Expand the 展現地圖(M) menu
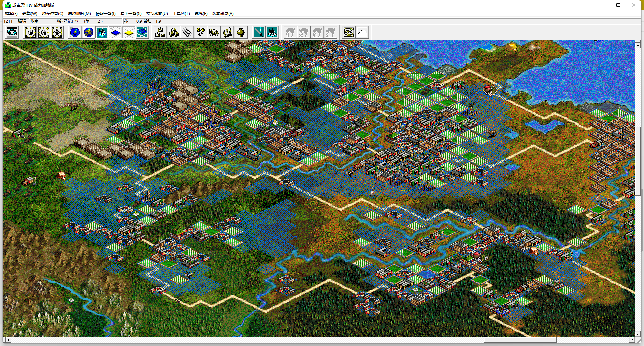The image size is (644, 346). click(79, 14)
